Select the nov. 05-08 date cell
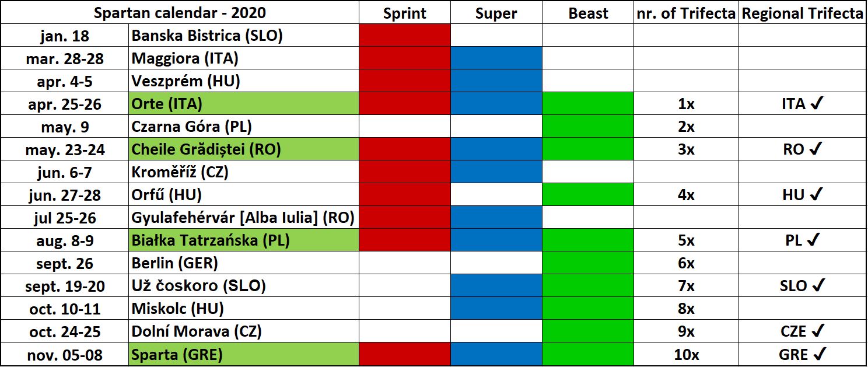The image size is (868, 367). pos(65,355)
